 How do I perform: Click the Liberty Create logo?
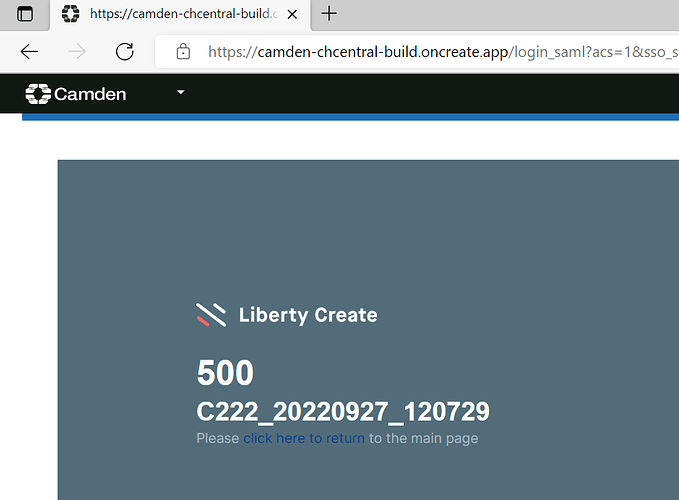(287, 315)
